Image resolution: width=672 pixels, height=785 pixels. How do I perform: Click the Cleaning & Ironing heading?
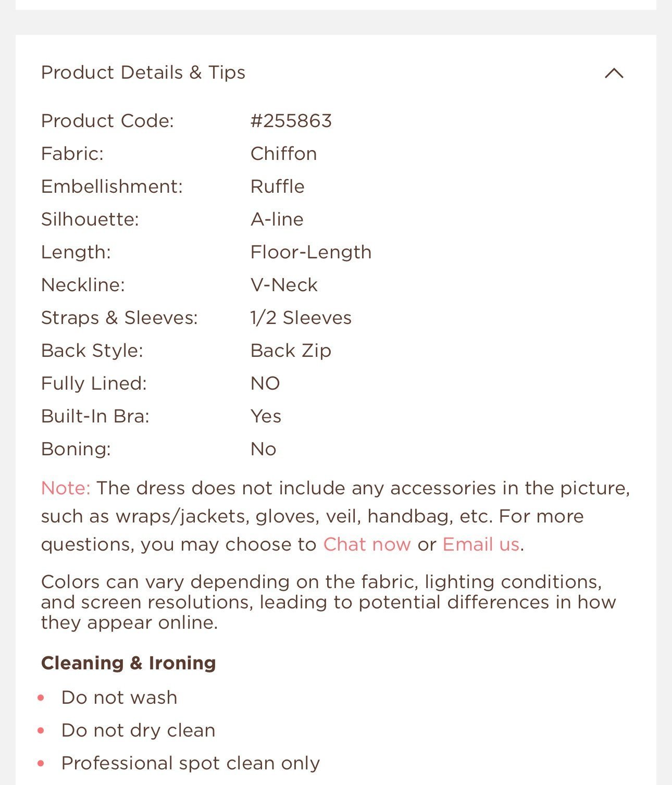(x=129, y=663)
